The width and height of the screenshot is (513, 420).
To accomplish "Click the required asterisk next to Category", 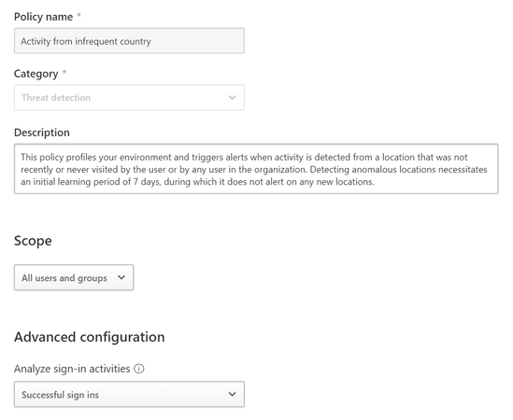I will click(x=64, y=72).
